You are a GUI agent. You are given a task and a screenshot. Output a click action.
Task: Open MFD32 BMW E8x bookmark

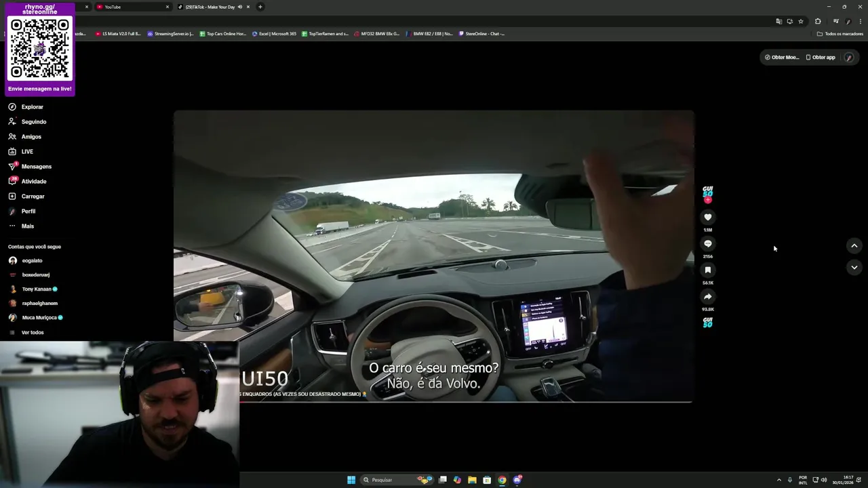[x=377, y=34]
